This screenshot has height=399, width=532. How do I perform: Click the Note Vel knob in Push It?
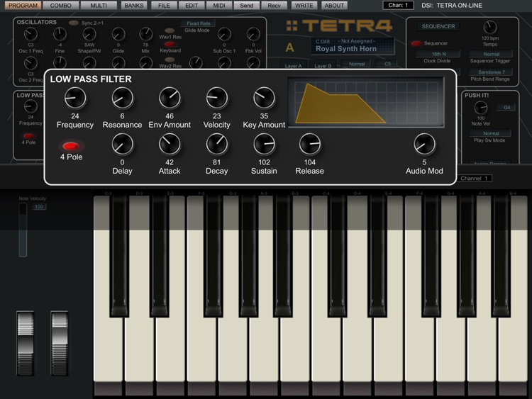(481, 108)
